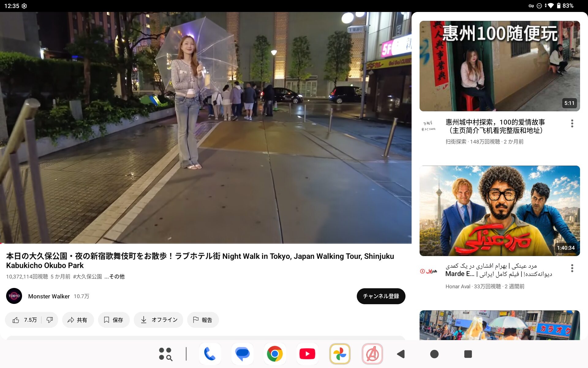Open the Monster Walker channel avatar
This screenshot has width=588, height=368.
(x=14, y=296)
